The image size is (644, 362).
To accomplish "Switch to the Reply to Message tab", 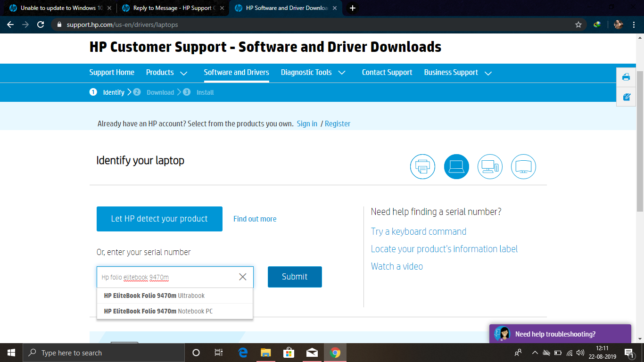I will point(172,8).
